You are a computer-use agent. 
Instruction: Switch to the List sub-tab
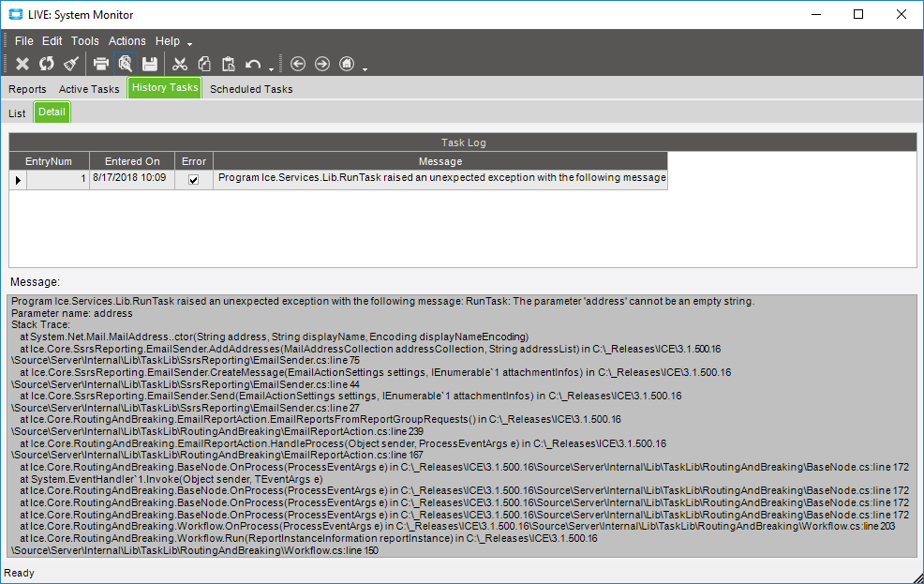pos(17,113)
